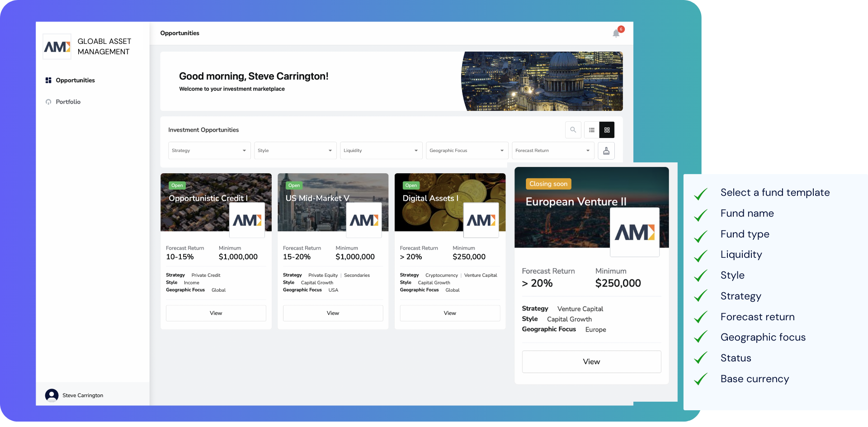View the Digital Assets I fund
868x427 pixels.
tap(450, 313)
